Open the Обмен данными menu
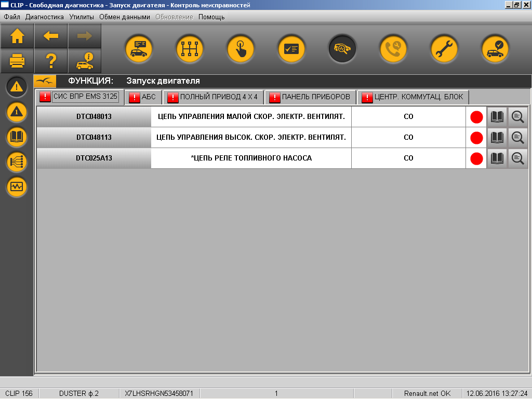 125,17
